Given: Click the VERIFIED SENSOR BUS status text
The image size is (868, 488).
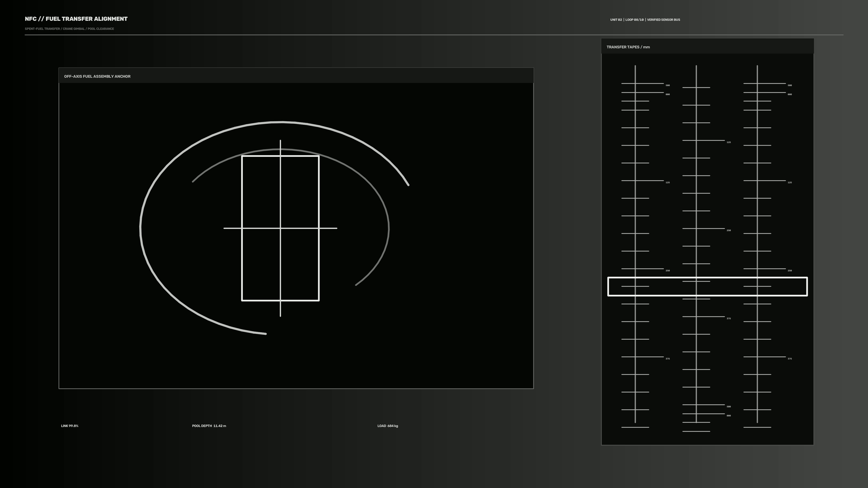Looking at the screenshot, I should point(663,20).
